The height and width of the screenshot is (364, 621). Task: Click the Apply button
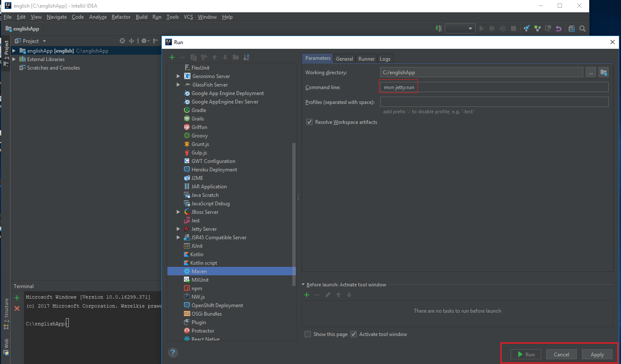(x=597, y=354)
